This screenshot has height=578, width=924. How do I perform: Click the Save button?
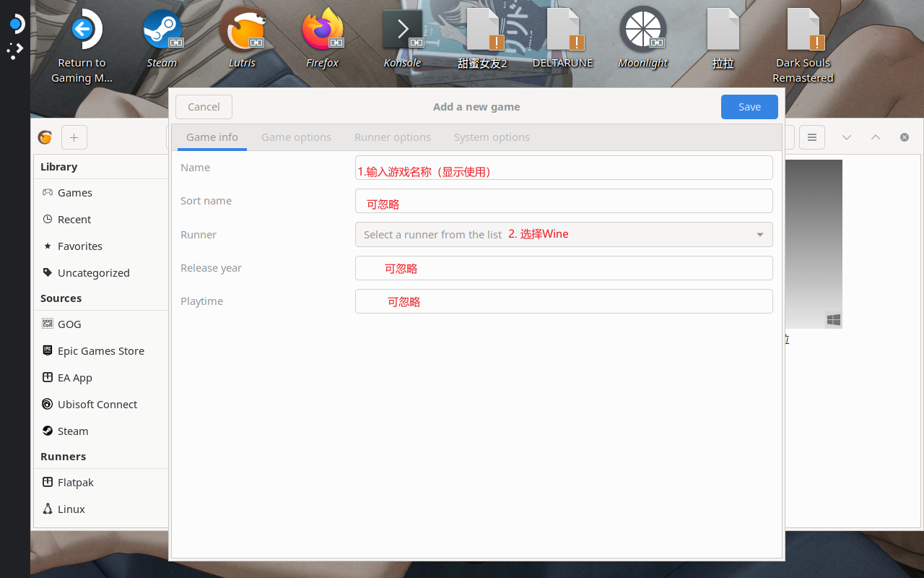749,107
